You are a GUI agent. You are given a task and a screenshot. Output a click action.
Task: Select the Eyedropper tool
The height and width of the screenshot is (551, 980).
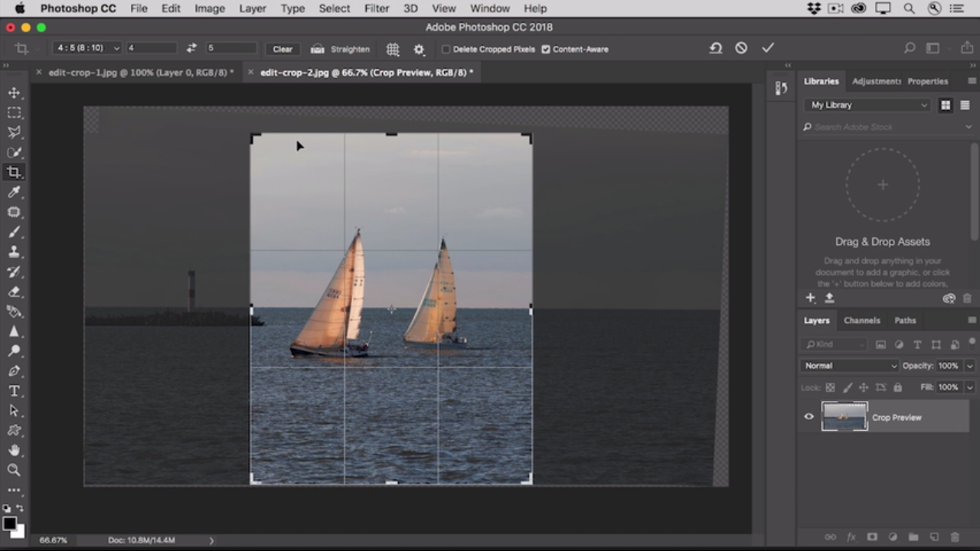tap(14, 192)
